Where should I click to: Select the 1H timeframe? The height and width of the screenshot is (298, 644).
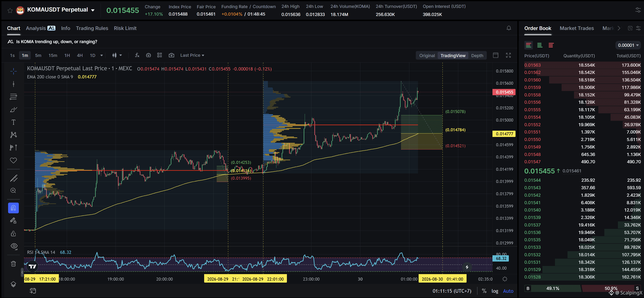(x=67, y=55)
